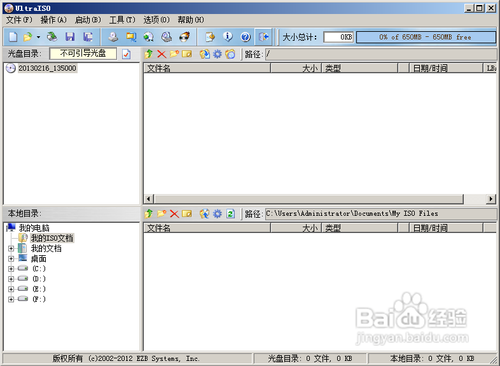Click the green refresh icon in local toolbar
This screenshot has height=366, width=500.
230,214
